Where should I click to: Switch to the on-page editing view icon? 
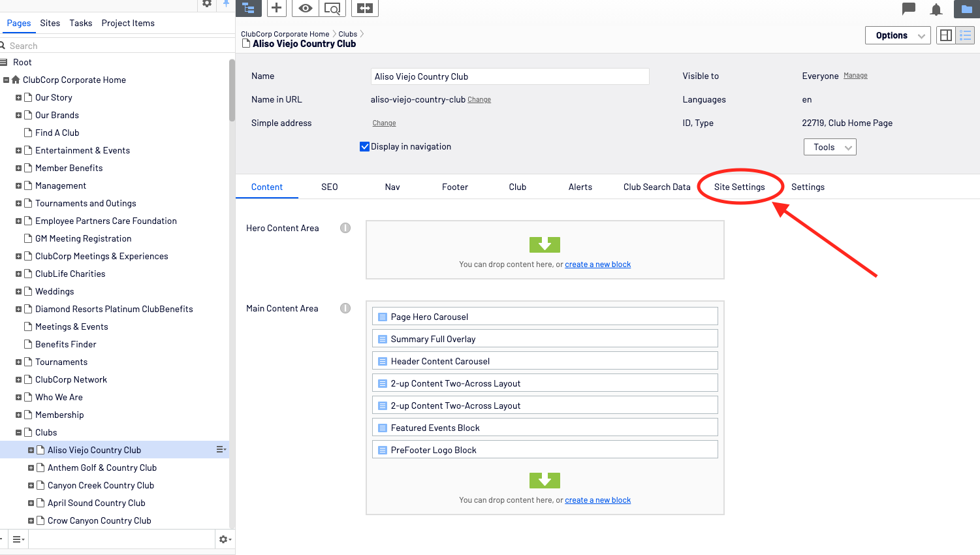click(x=946, y=35)
